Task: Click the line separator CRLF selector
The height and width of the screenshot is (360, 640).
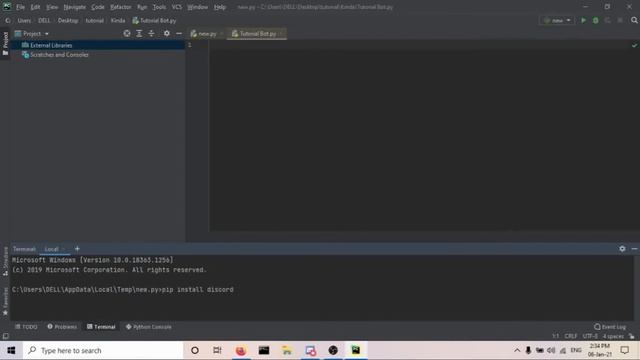Action: (571, 336)
